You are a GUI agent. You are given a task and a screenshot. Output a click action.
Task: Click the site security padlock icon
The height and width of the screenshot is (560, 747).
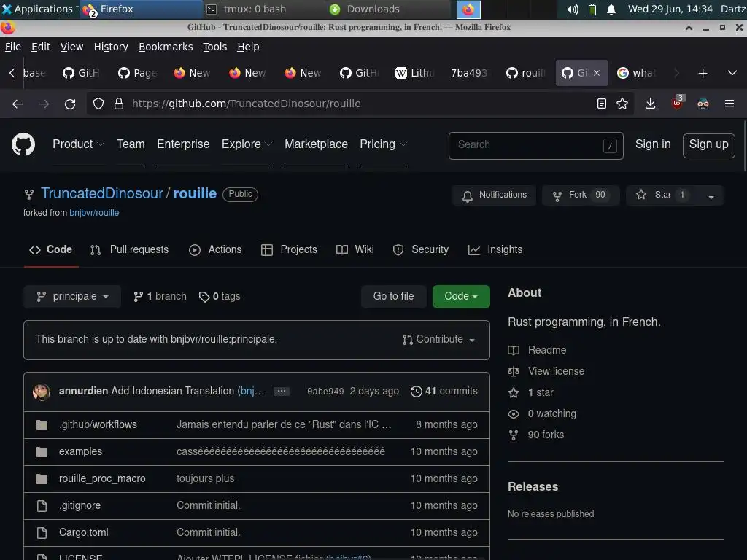point(119,104)
